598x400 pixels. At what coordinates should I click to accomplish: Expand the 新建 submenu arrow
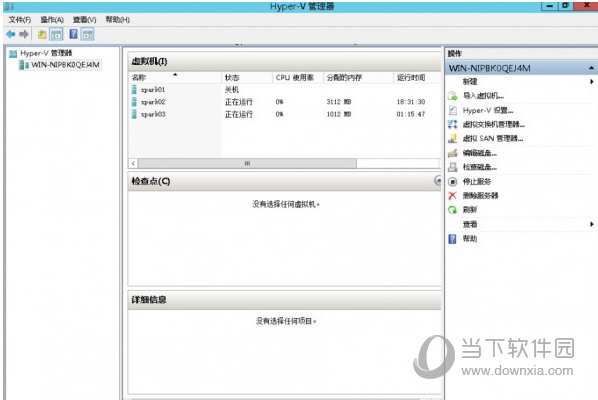point(592,82)
